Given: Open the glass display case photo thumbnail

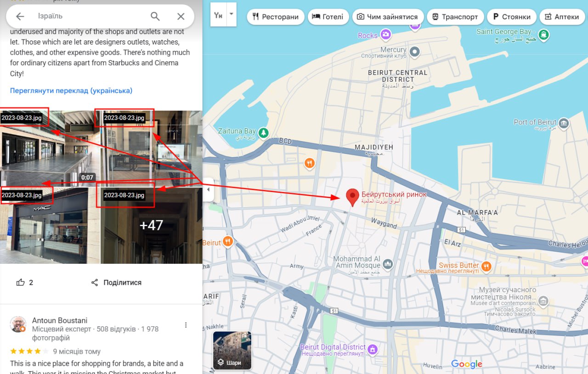Looking at the screenshot, I should click(152, 148).
